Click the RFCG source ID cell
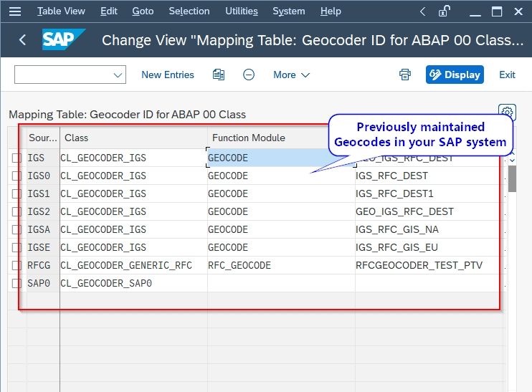The width and height of the screenshot is (532, 392). click(43, 266)
